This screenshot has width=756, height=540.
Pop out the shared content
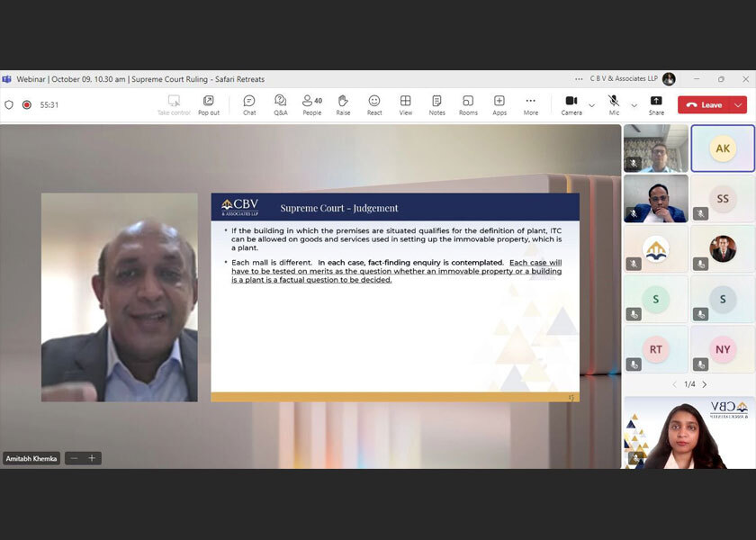[x=209, y=104]
